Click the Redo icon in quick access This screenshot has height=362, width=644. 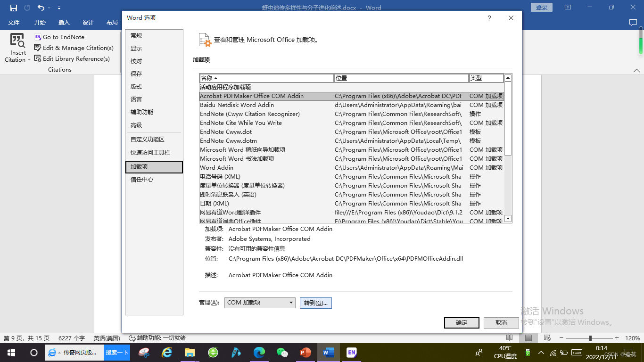click(27, 8)
